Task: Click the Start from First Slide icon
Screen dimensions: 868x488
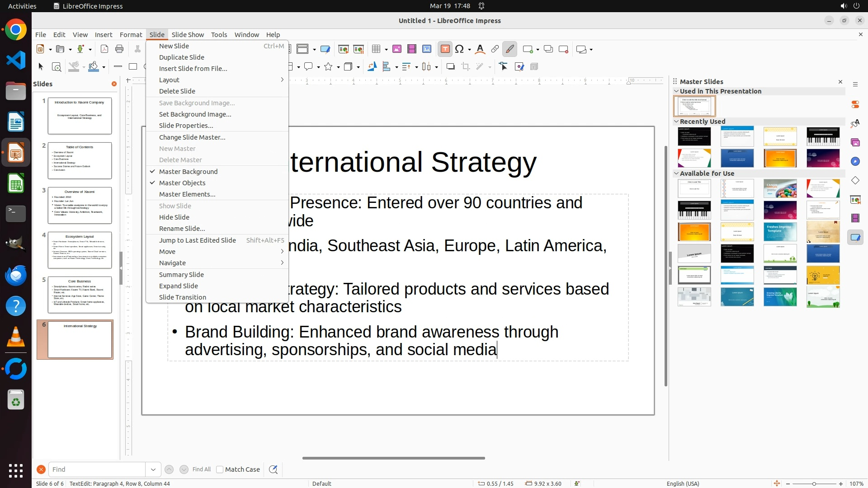Action: 344,49
